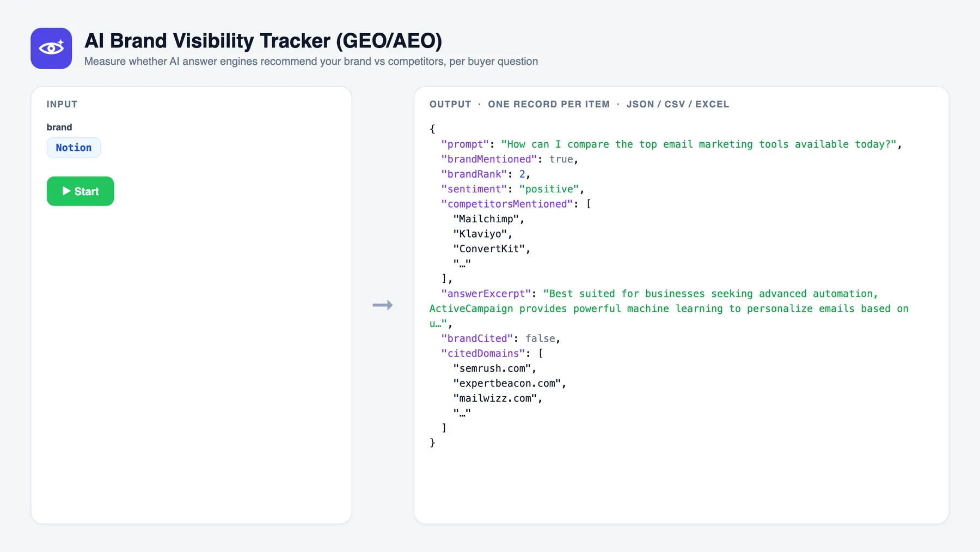Select the Notion brand input chip

[73, 148]
